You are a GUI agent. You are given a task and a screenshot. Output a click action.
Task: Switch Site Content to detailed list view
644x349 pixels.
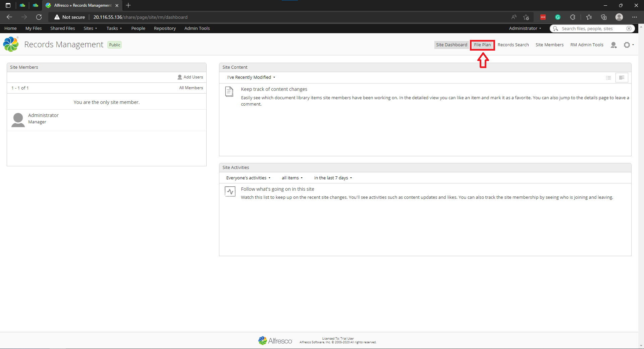pos(622,78)
